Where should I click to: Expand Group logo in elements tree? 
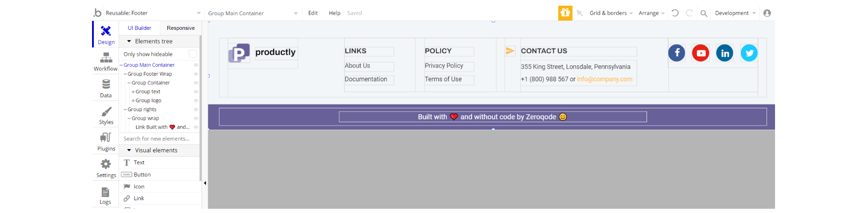(x=133, y=100)
